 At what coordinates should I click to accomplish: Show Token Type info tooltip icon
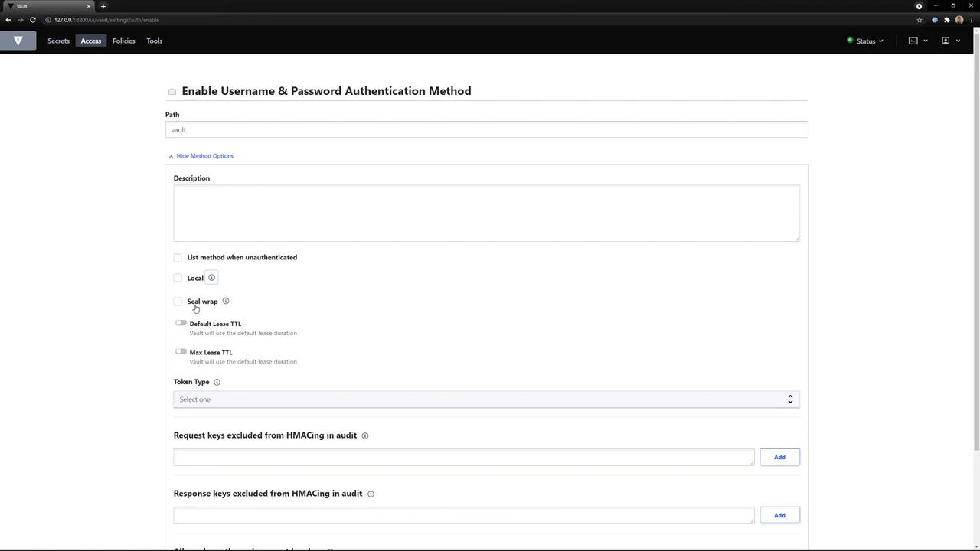click(217, 382)
